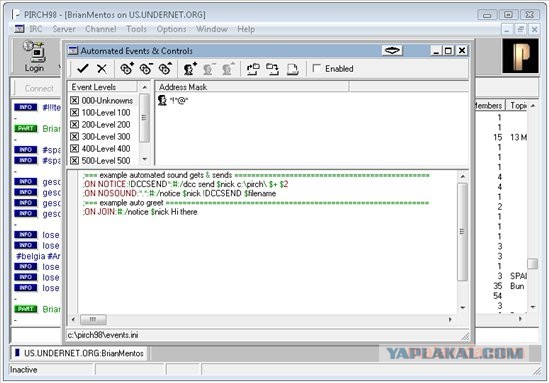The image size is (549, 383).
Task: Toggle the 100-Level 100 checkbox
Action: [x=74, y=112]
